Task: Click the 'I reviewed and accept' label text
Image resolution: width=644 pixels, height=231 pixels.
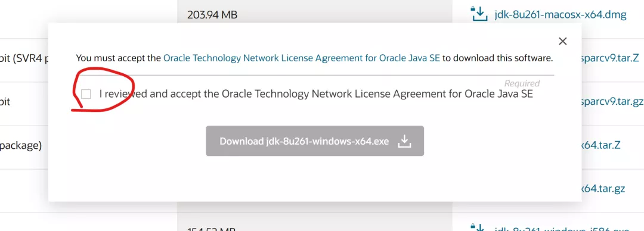Action: coord(316,94)
